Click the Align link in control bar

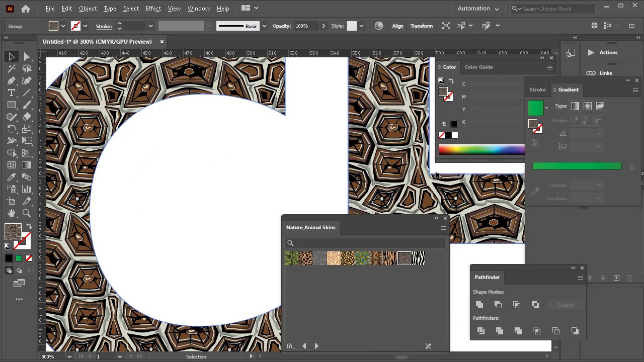397,26
